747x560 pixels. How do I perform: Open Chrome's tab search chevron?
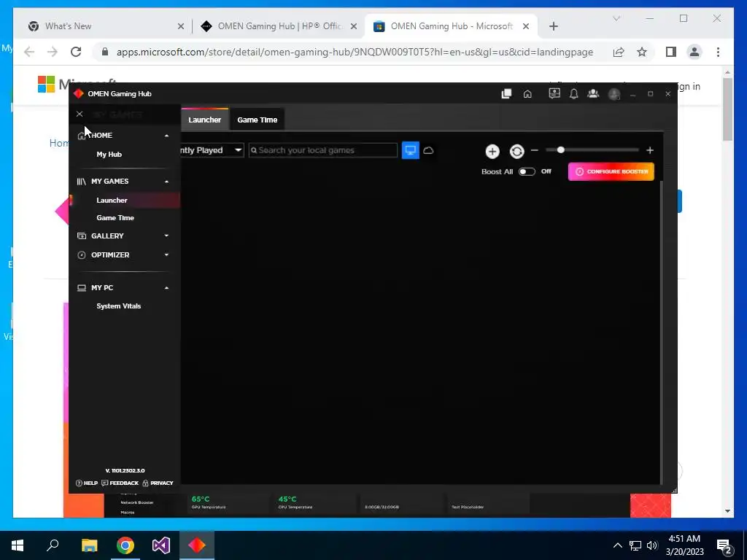pos(616,18)
